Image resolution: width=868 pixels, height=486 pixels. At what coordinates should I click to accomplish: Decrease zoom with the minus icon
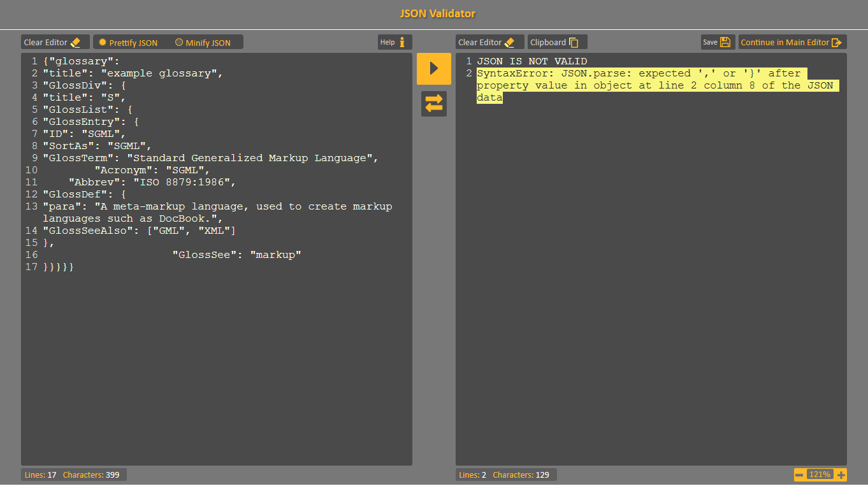pyautogui.click(x=799, y=475)
